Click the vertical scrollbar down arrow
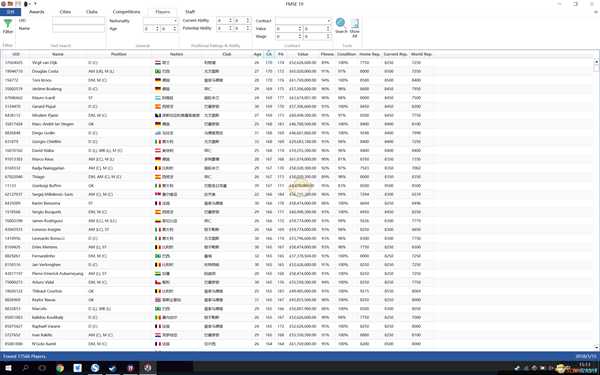Image resolution: width=600 pixels, height=375 pixels. pos(596,347)
